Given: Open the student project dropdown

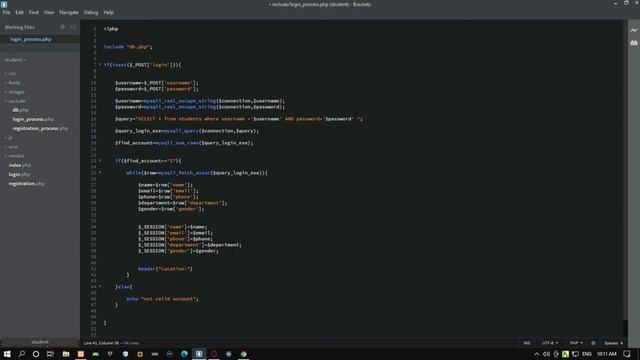Looking at the screenshot, I should pyautogui.click(x=15, y=60).
